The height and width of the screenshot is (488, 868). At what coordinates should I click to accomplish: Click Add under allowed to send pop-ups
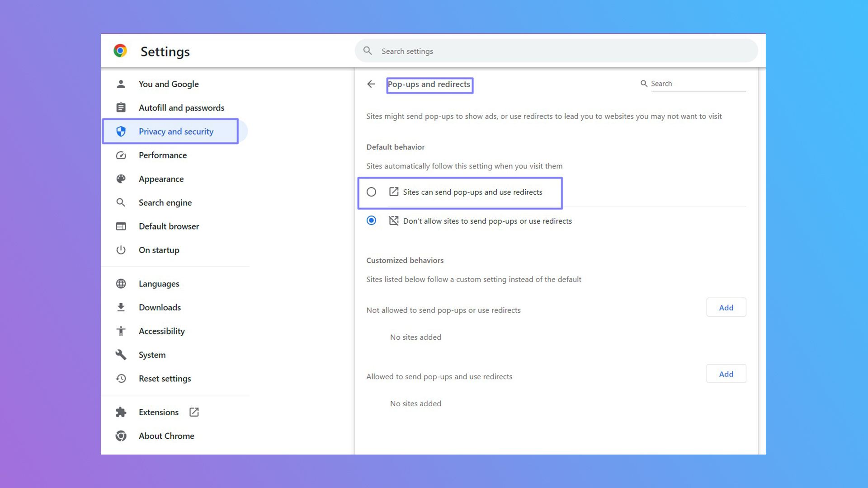click(x=726, y=374)
